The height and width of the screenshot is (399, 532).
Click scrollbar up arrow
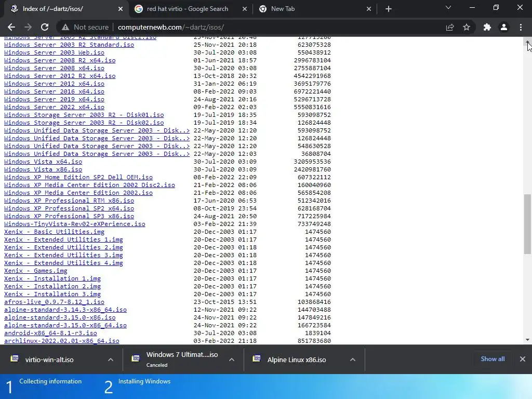528,42
